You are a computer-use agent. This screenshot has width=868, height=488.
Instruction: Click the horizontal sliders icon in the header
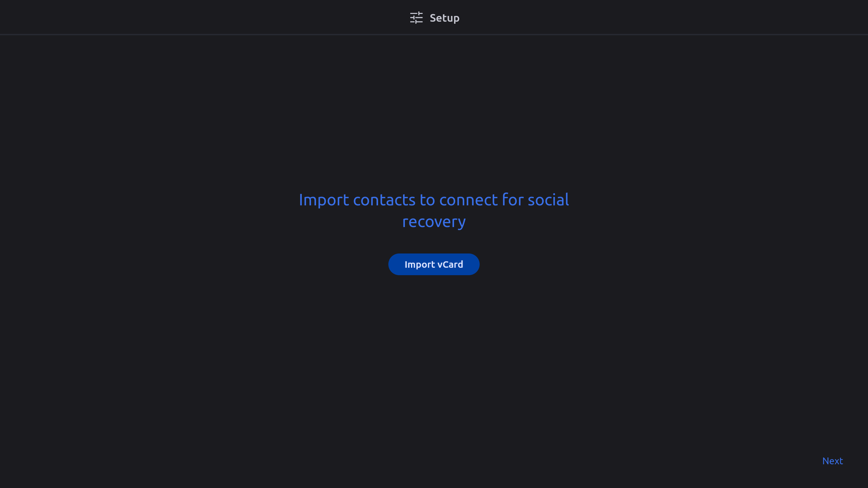coord(416,18)
